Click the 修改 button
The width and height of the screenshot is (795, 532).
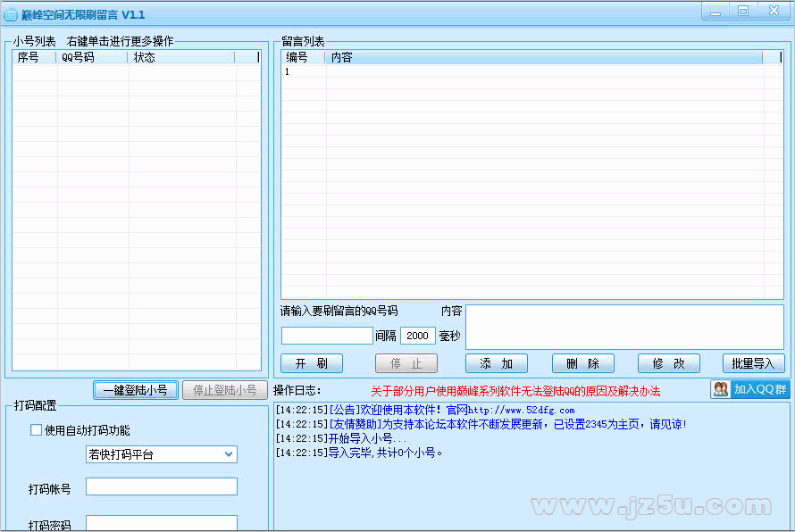click(x=669, y=363)
